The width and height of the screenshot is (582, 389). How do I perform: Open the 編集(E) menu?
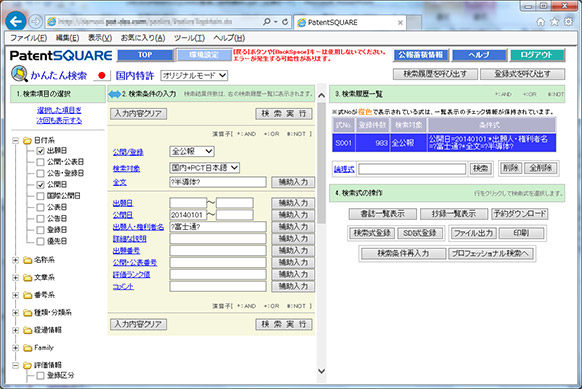[x=67, y=38]
